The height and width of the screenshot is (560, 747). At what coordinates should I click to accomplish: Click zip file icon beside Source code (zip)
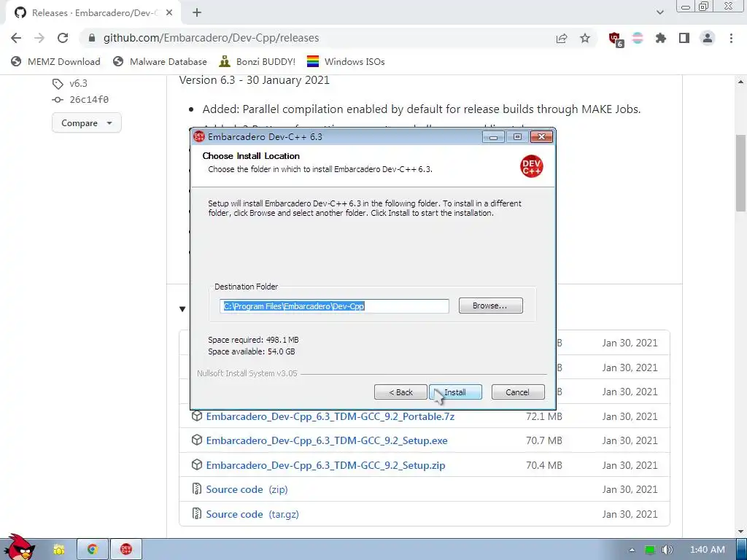pyautogui.click(x=197, y=489)
